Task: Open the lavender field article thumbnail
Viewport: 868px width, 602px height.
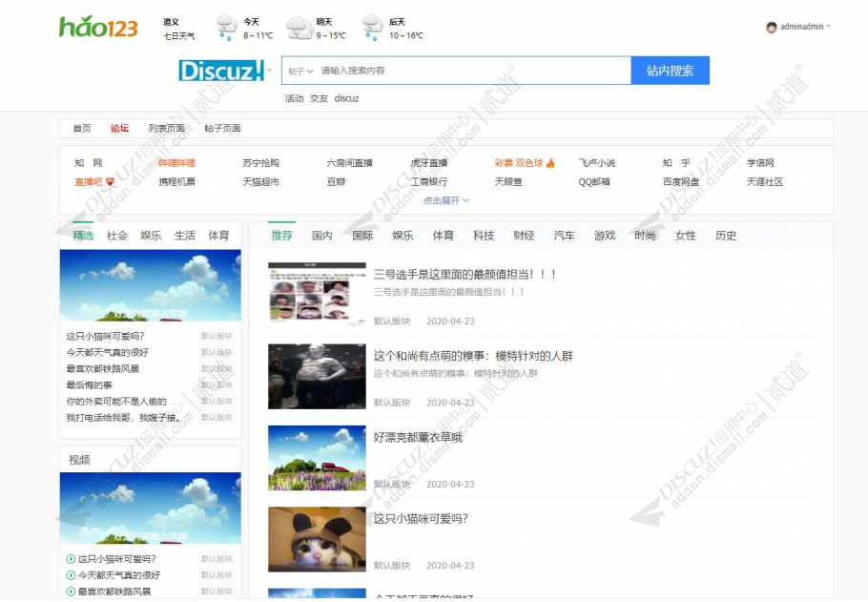Action: [x=317, y=458]
